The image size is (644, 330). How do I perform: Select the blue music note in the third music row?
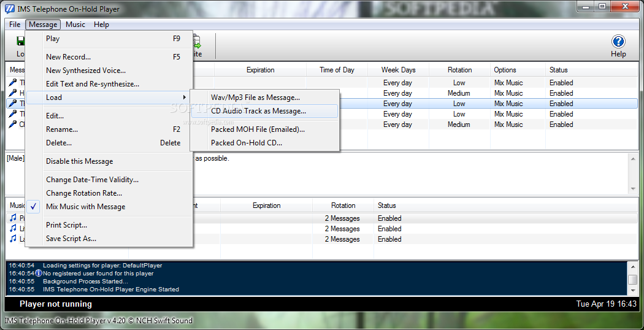tap(13, 239)
